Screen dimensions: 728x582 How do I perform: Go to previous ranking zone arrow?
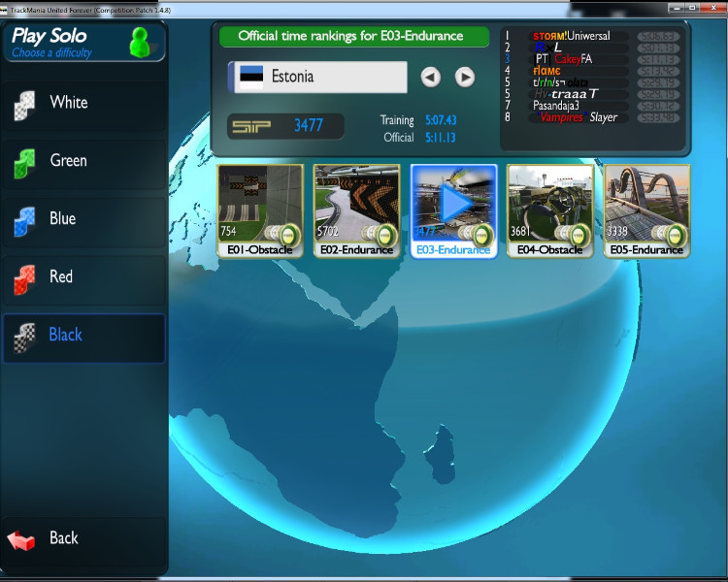pyautogui.click(x=431, y=77)
